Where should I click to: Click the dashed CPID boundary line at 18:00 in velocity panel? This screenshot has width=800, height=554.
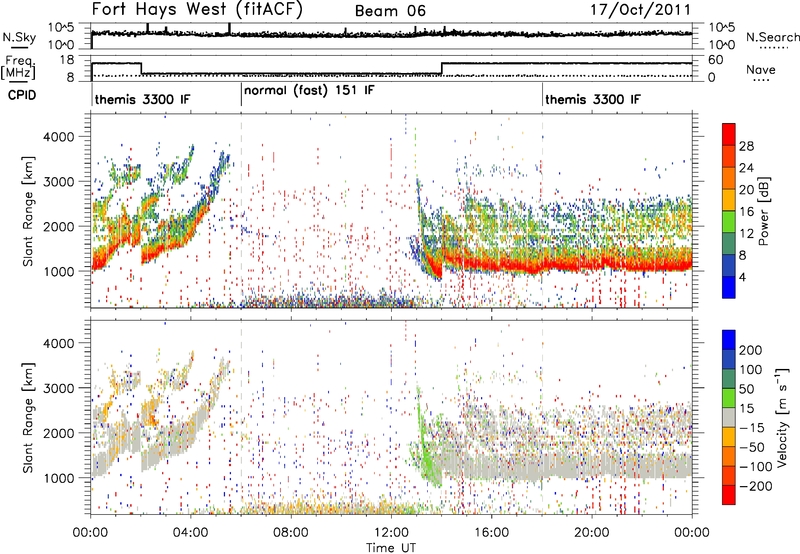(542, 416)
